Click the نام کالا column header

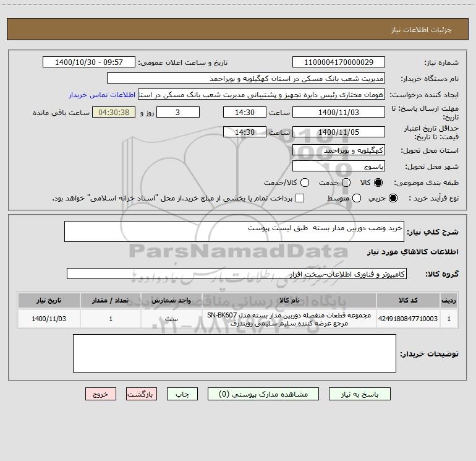289,300
